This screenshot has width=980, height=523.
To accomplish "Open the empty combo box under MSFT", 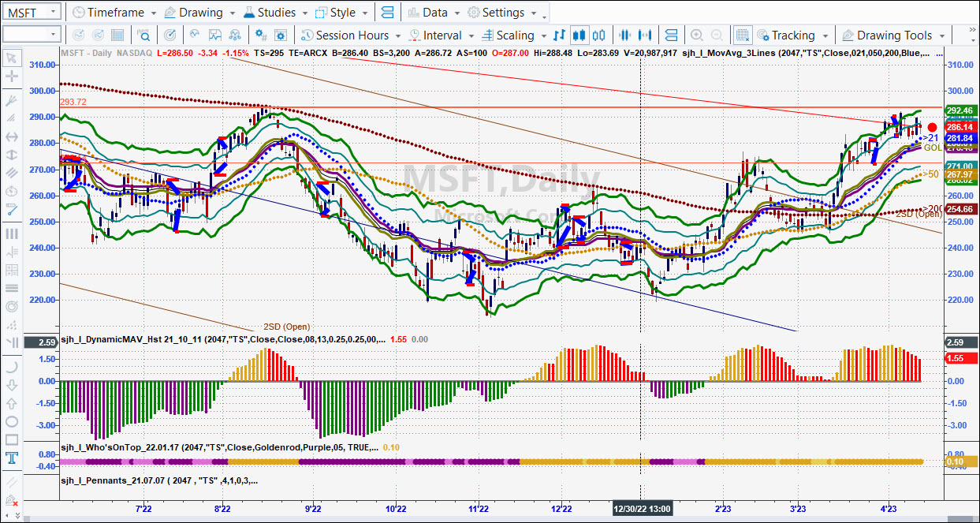I will [32, 34].
